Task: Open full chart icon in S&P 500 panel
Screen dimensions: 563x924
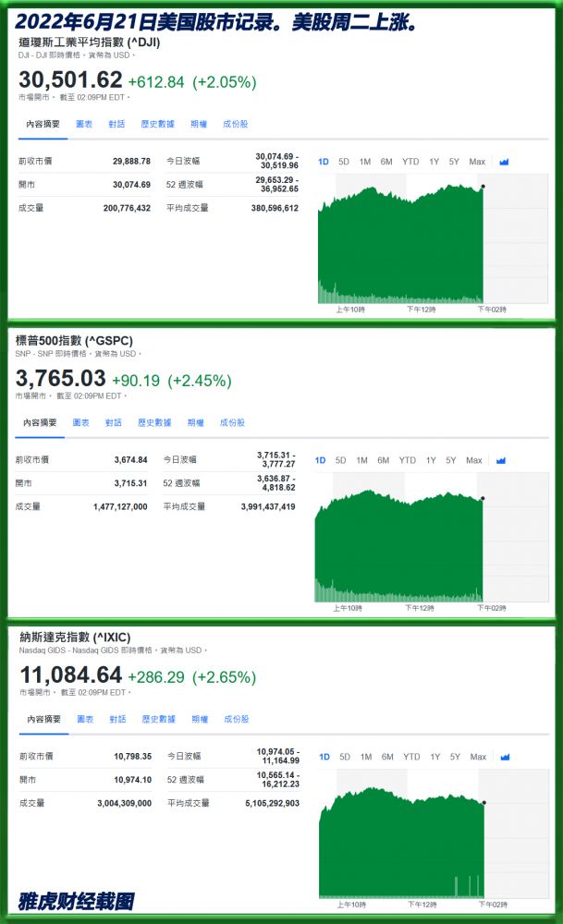Action: pyautogui.click(x=501, y=460)
